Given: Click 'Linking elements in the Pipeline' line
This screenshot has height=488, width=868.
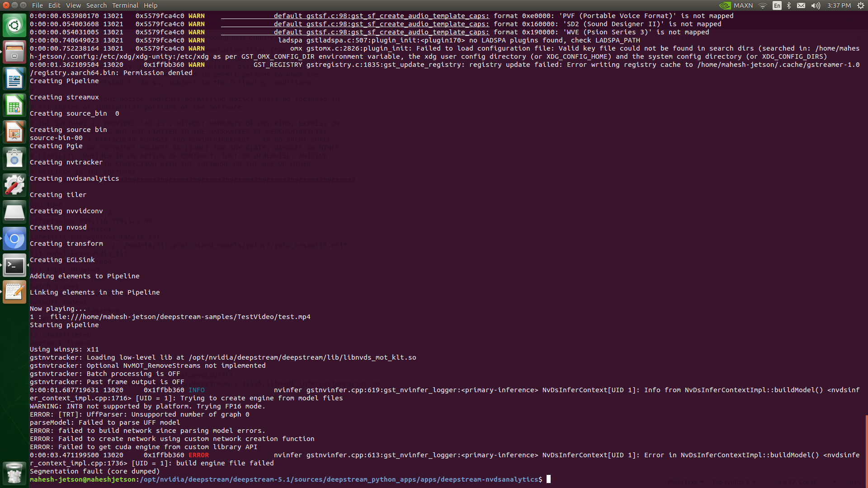Looking at the screenshot, I should (x=95, y=292).
